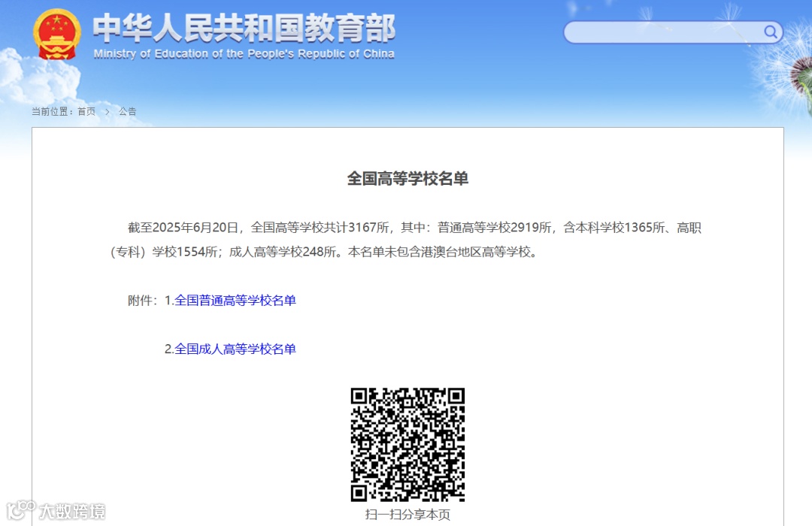This screenshot has width=812, height=526.
Task: Click the share-page QR code image
Action: [408, 445]
